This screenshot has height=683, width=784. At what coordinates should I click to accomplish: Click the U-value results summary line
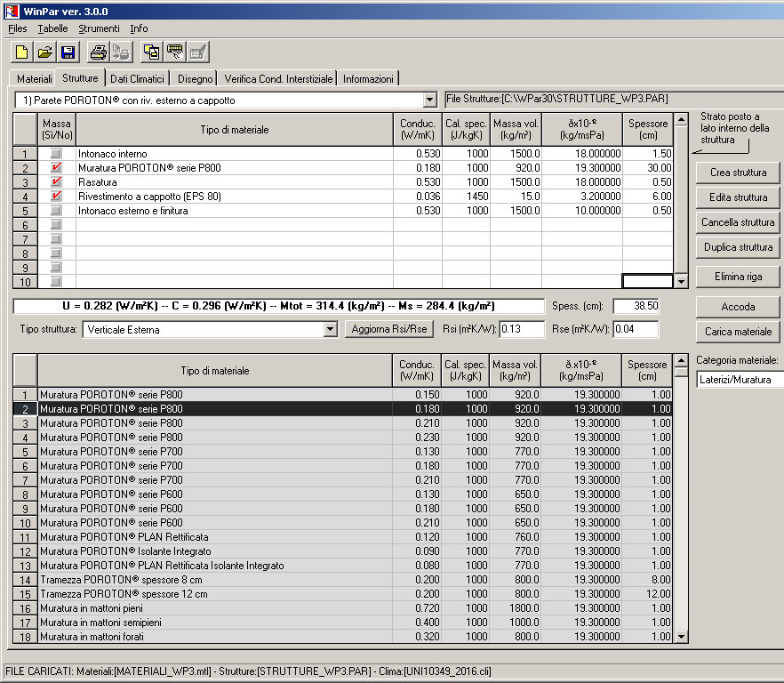click(278, 306)
